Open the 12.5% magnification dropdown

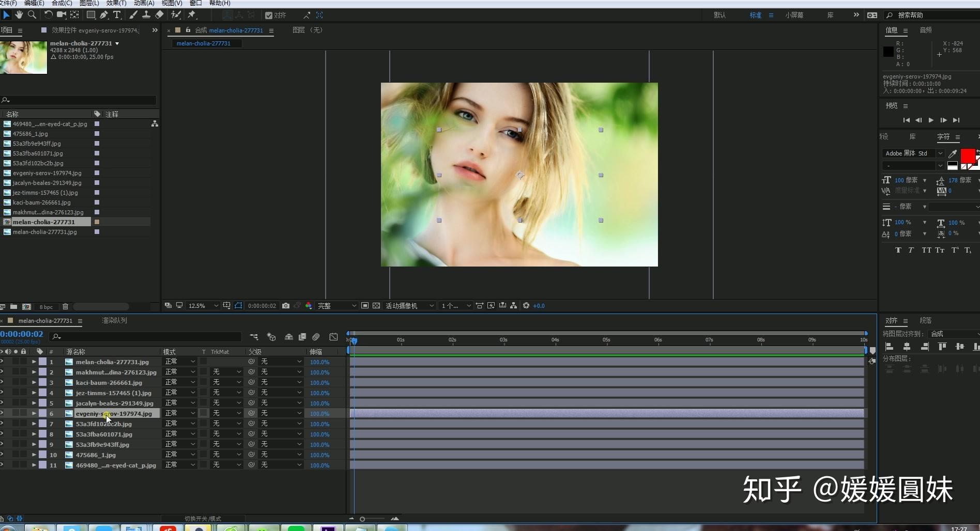[x=203, y=306]
